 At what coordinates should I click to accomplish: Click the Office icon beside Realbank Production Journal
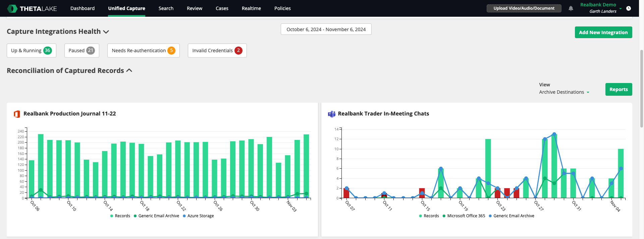(17, 114)
